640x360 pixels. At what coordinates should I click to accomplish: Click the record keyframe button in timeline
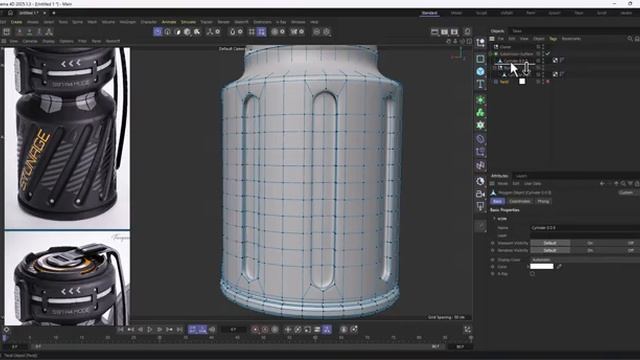(x=255, y=329)
